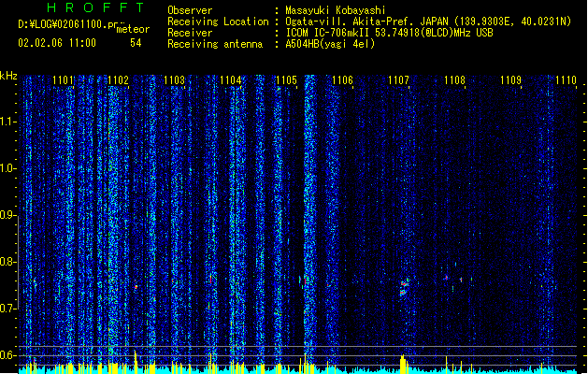Click the 'Observer' field label
Image resolution: width=588 pixels, height=374 pixels.
pyautogui.click(x=190, y=10)
